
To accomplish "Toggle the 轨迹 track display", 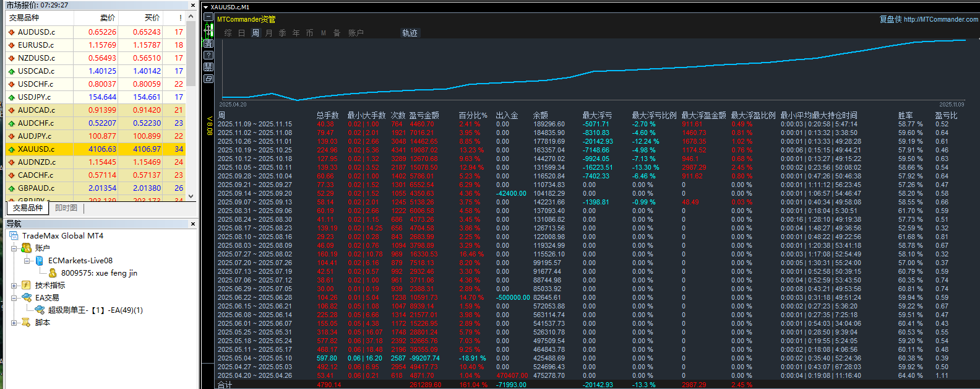I will [x=410, y=33].
